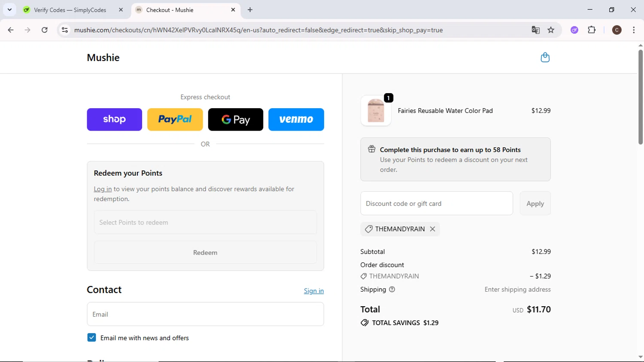
Task: Click the TOTAL SAVINGS tag icon
Action: [365, 322]
